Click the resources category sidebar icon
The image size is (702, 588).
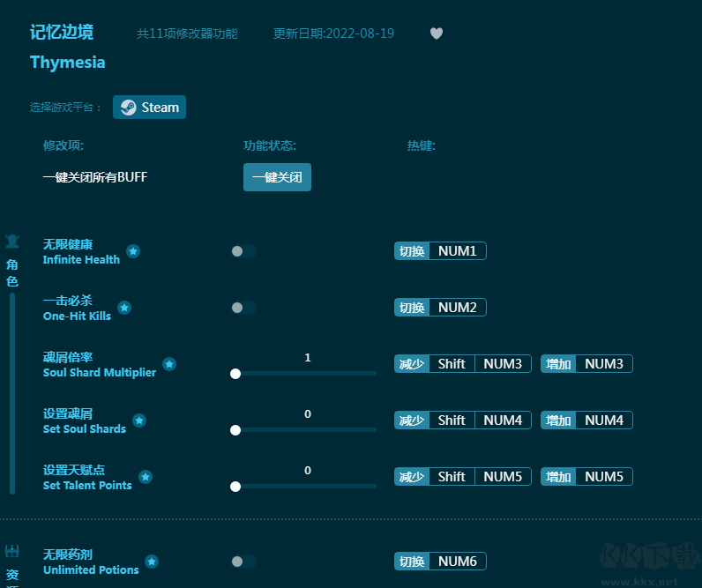[12, 551]
